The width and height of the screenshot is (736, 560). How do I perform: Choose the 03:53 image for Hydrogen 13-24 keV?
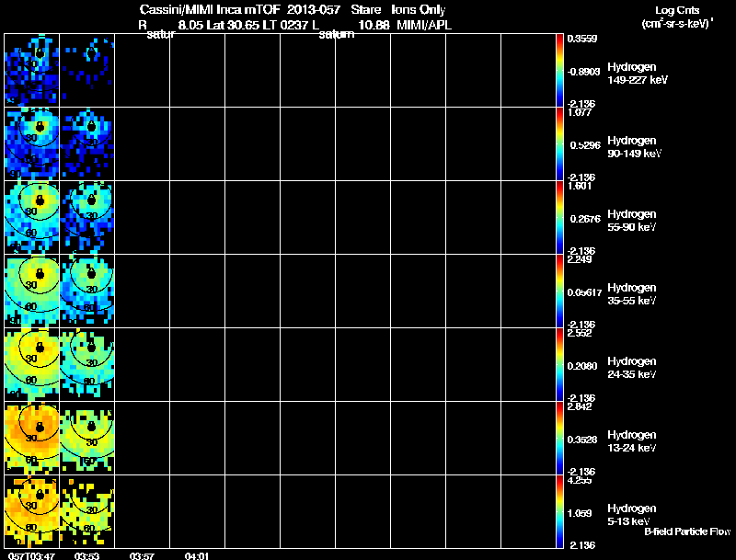pos(86,439)
